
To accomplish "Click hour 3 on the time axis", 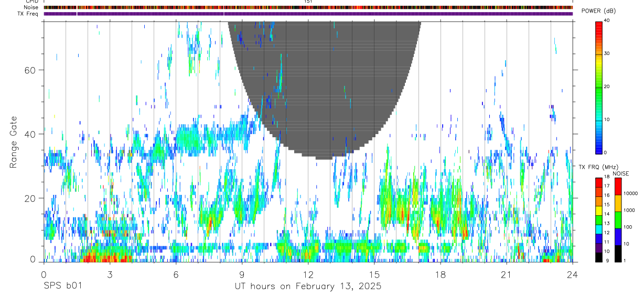I will tap(110, 274).
